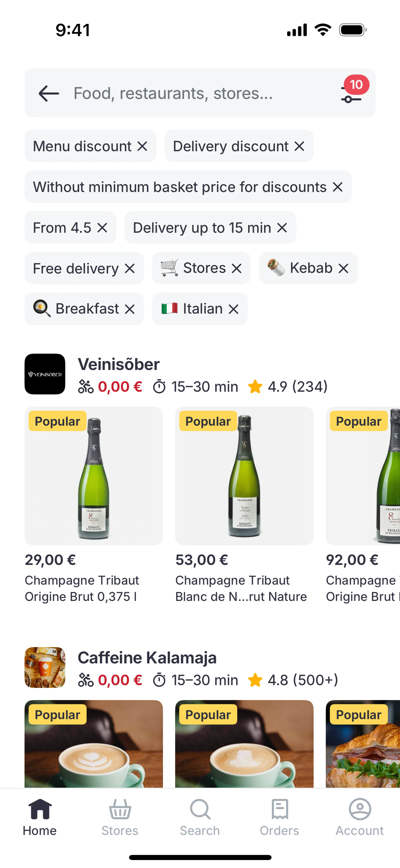
Task: Select the 29,00 € Champagne Tribaut product image
Action: (94, 476)
